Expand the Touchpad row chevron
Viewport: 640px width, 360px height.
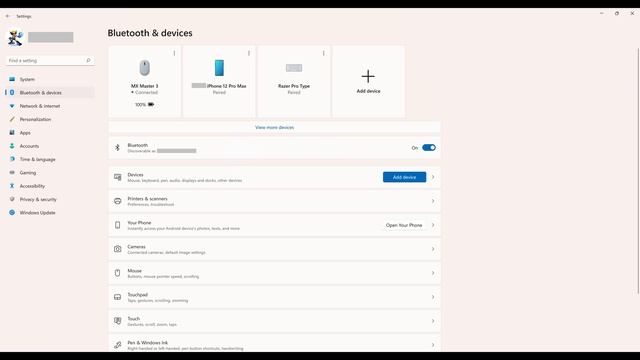[x=433, y=297]
